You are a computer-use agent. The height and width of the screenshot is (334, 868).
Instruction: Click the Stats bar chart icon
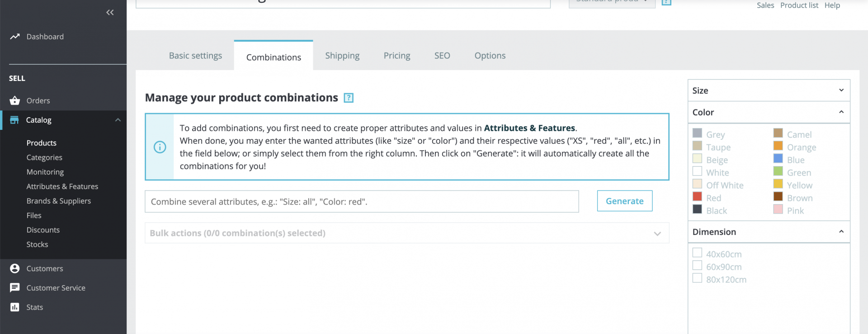(15, 307)
